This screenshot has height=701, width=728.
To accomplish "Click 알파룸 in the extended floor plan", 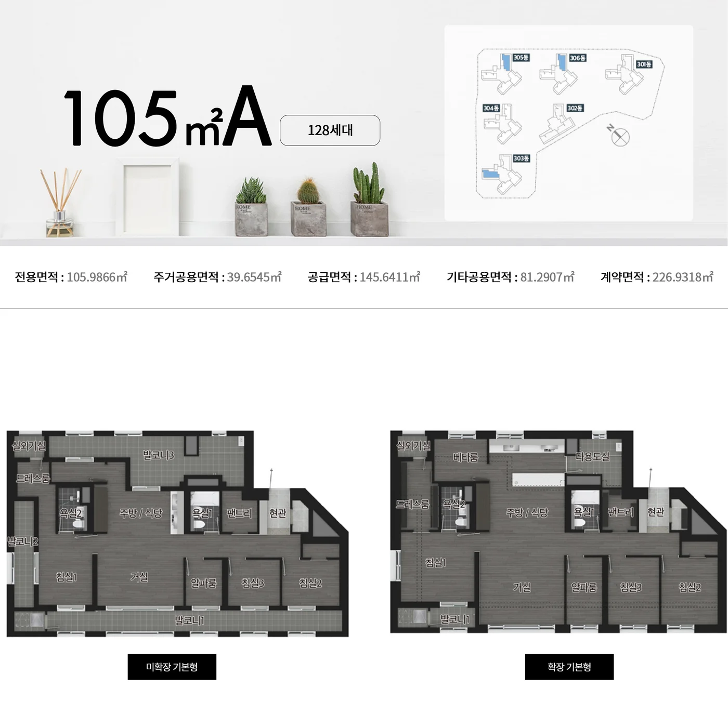I will coord(584,587).
